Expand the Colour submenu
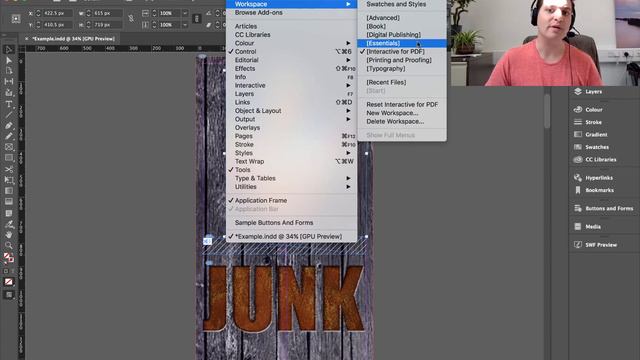 click(x=291, y=43)
